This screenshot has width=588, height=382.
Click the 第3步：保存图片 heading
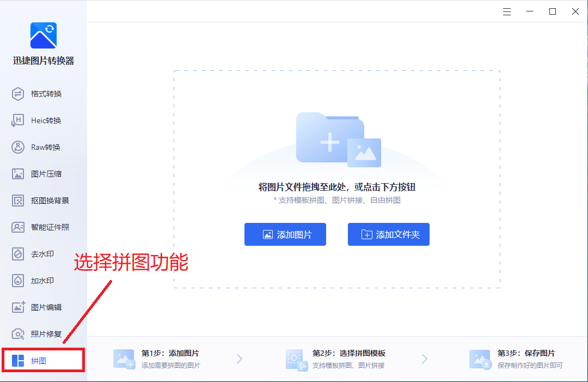526,353
